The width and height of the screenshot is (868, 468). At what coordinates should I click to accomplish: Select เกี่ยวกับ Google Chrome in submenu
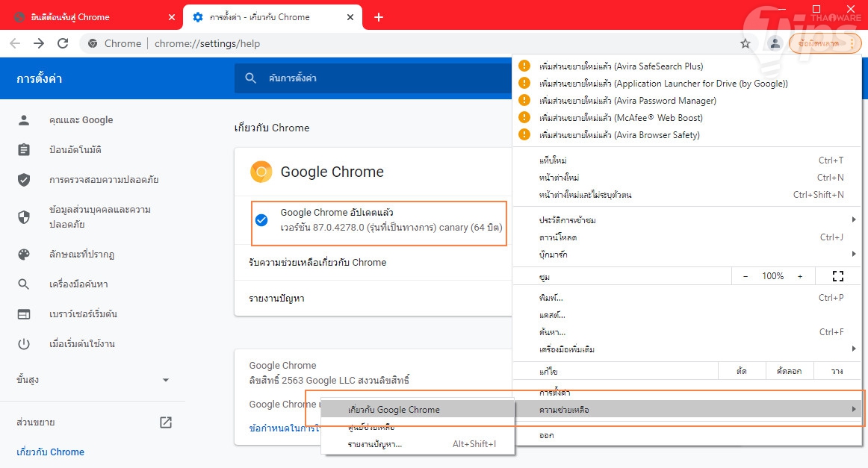pos(394,409)
